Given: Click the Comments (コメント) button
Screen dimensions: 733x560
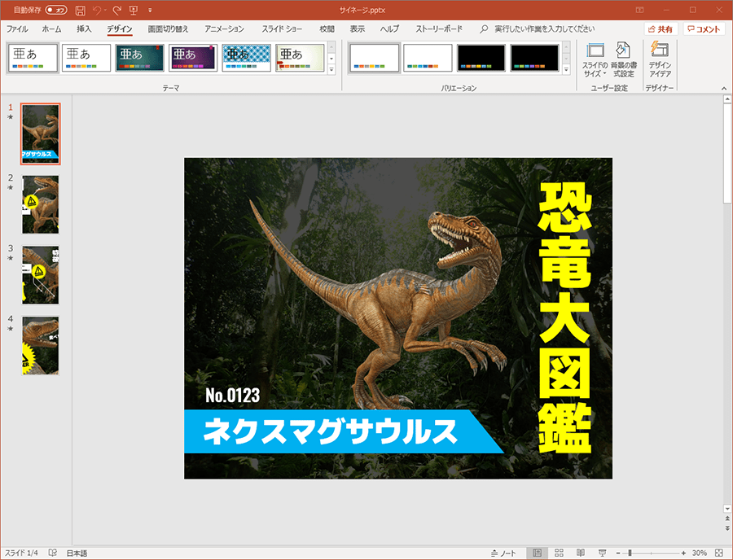Looking at the screenshot, I should 704,28.
